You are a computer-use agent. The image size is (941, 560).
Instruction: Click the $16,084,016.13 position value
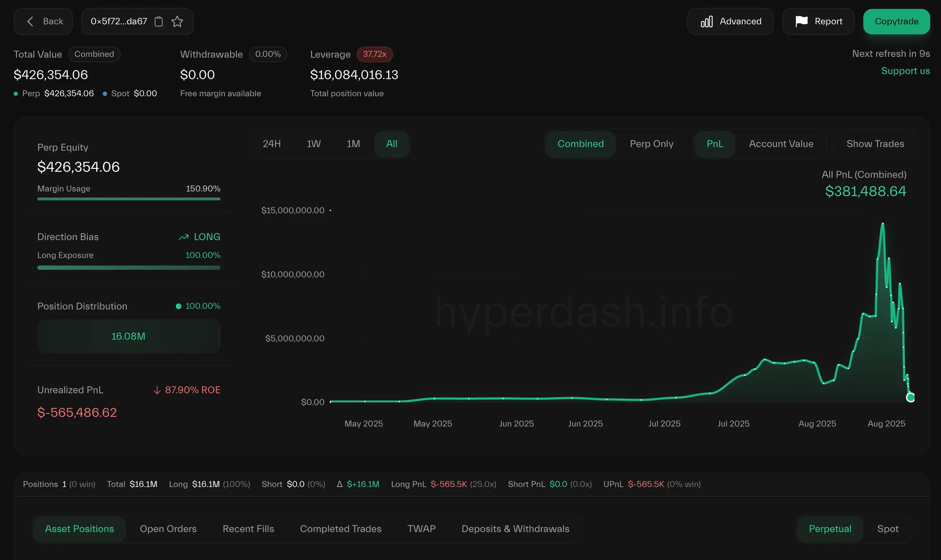point(354,75)
